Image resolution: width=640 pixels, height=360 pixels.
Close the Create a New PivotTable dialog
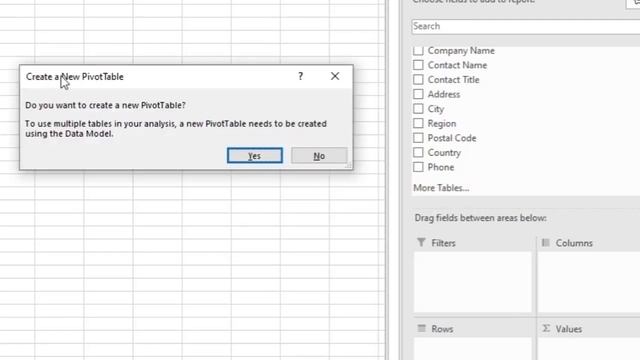335,76
